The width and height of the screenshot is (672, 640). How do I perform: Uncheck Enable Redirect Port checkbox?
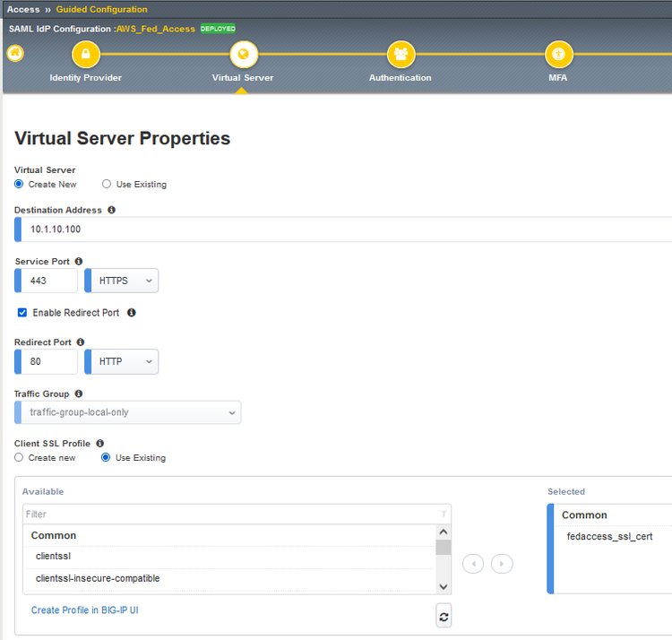22,313
